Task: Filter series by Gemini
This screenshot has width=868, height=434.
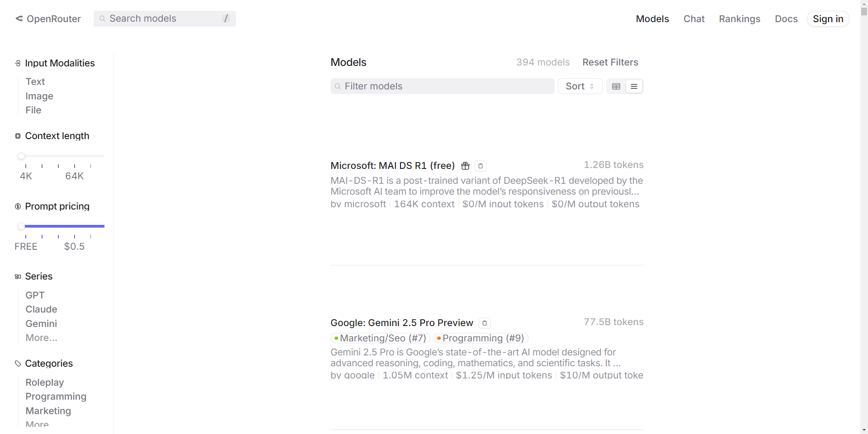Action: [x=41, y=324]
